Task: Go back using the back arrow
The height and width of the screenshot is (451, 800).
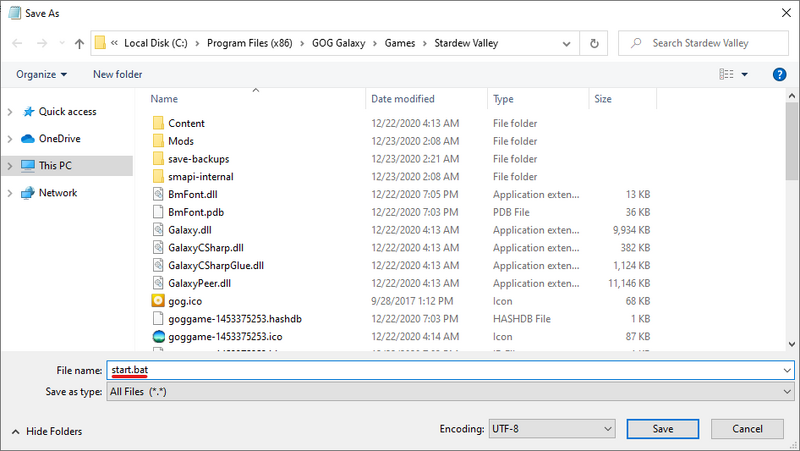Action: (x=17, y=43)
